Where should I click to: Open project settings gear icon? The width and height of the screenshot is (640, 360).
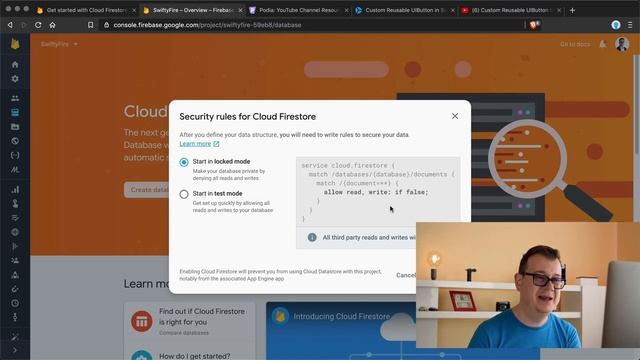15,78
